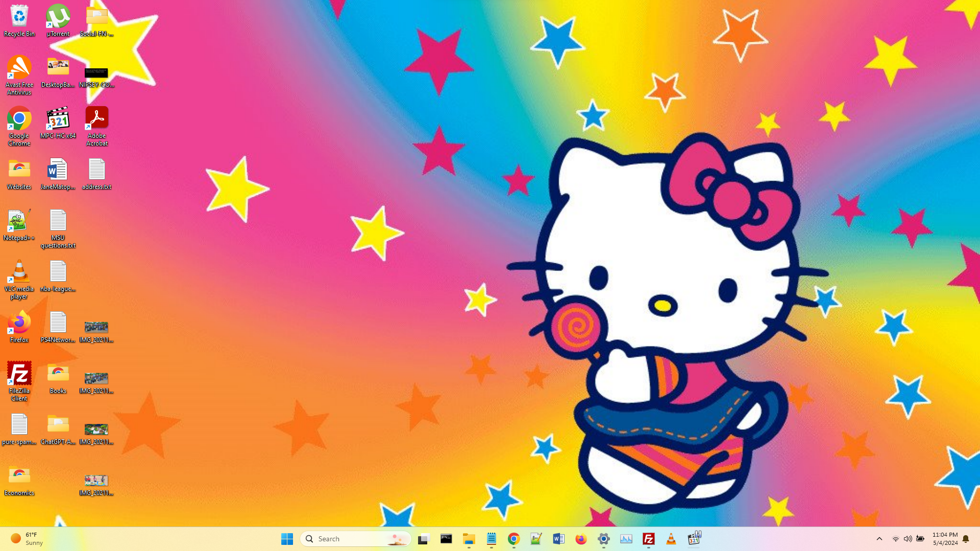Open the volume speaker icon
The image size is (980, 551).
pyautogui.click(x=908, y=539)
